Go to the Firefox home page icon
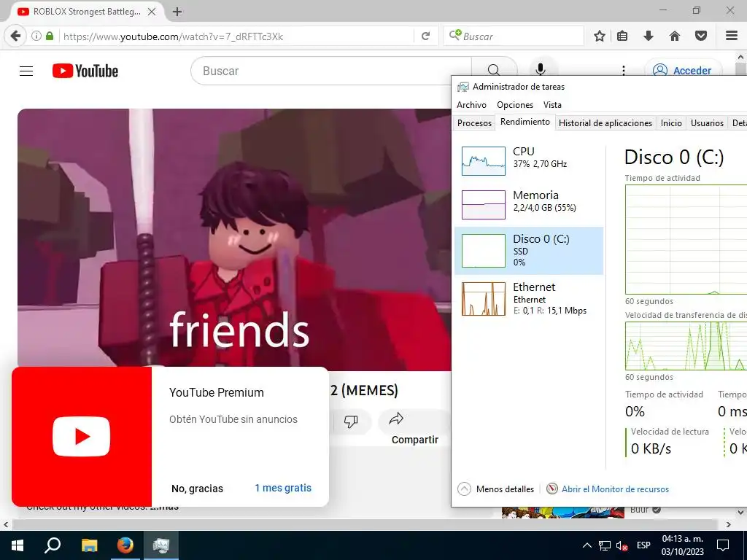 675,36
